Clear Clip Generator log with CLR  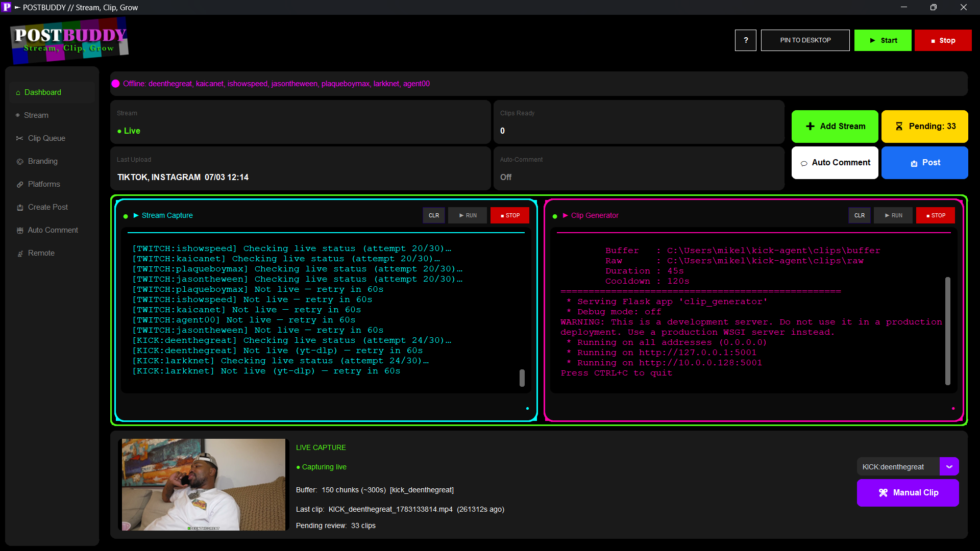click(x=860, y=215)
